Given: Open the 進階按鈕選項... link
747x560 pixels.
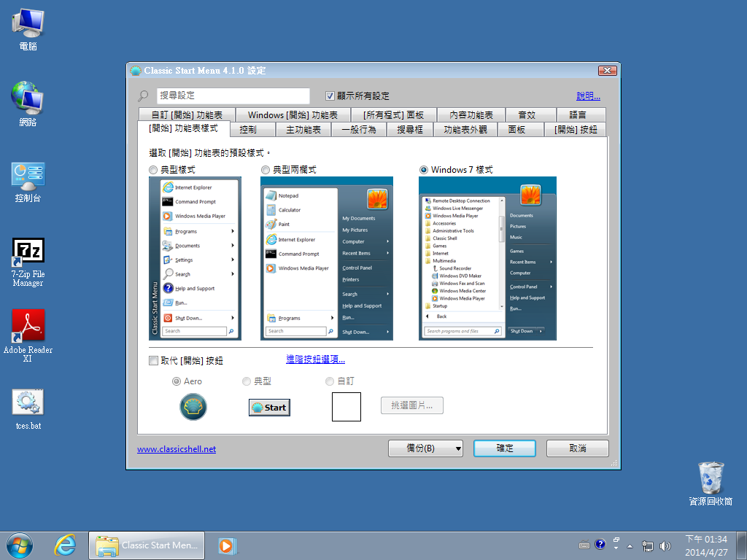Looking at the screenshot, I should point(315,359).
